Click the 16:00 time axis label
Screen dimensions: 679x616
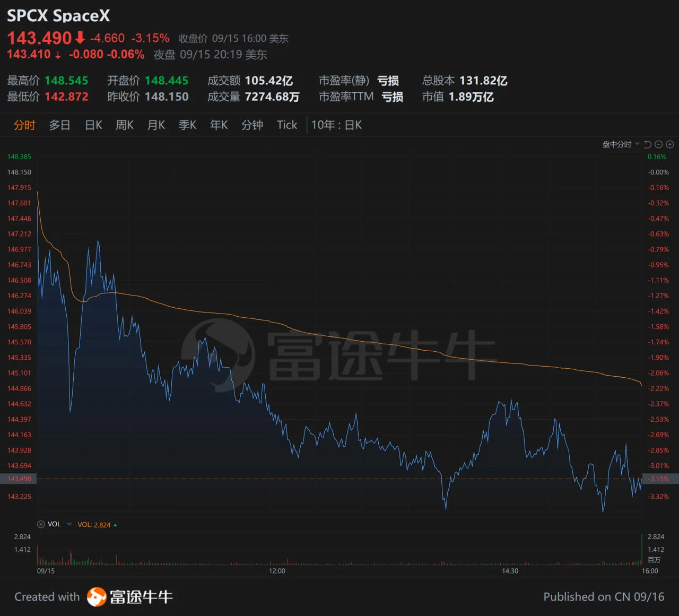point(650,571)
